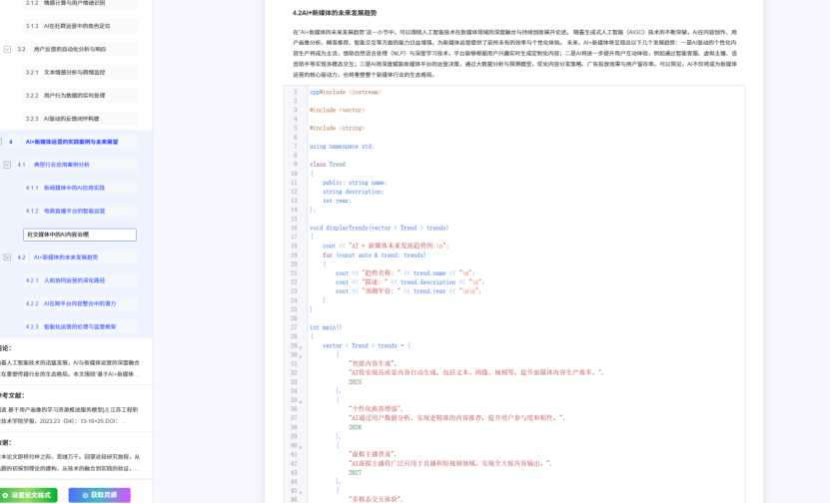Click the "智能内容生成" string in code
Viewport: 830px width, 504px height.
click(x=373, y=364)
